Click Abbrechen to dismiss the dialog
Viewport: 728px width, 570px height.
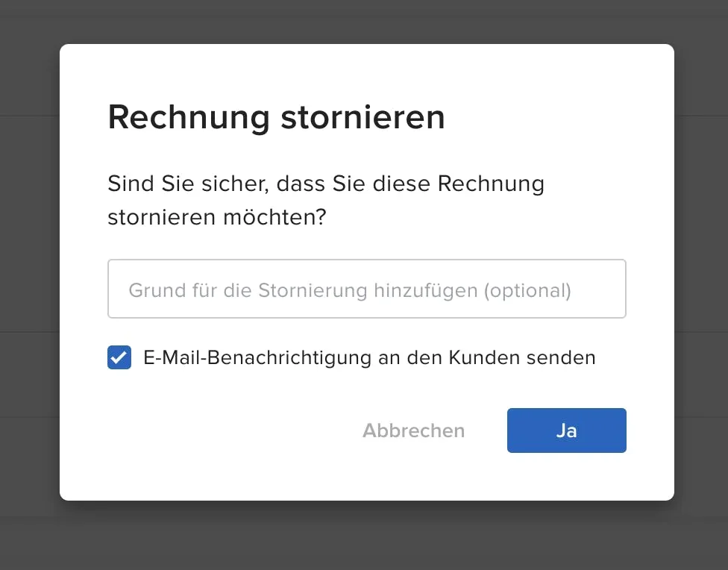(x=413, y=430)
